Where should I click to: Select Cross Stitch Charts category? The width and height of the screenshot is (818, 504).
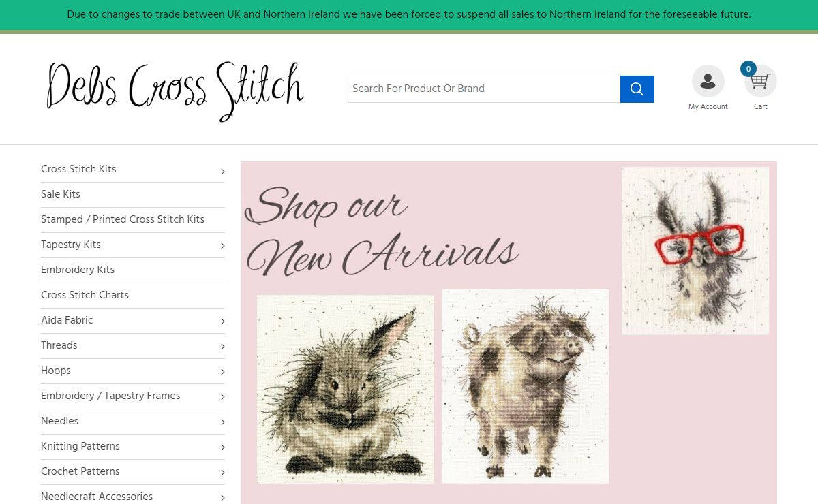point(85,295)
